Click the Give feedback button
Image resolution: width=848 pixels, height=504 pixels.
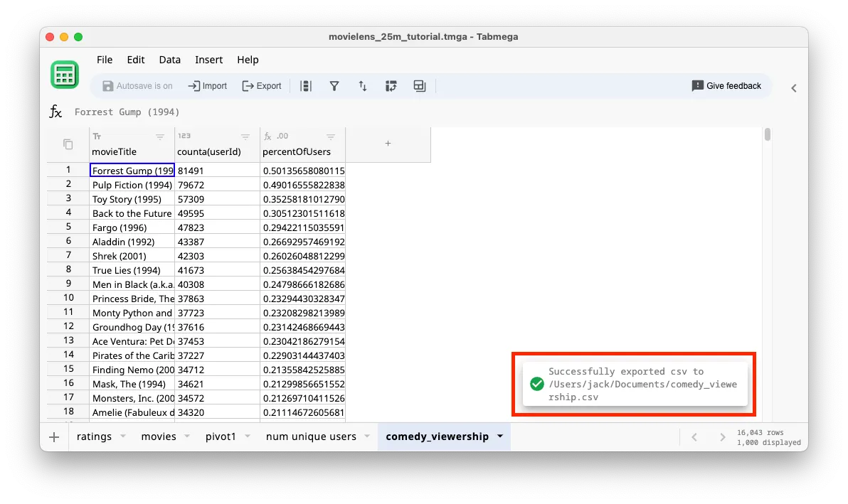coord(726,85)
